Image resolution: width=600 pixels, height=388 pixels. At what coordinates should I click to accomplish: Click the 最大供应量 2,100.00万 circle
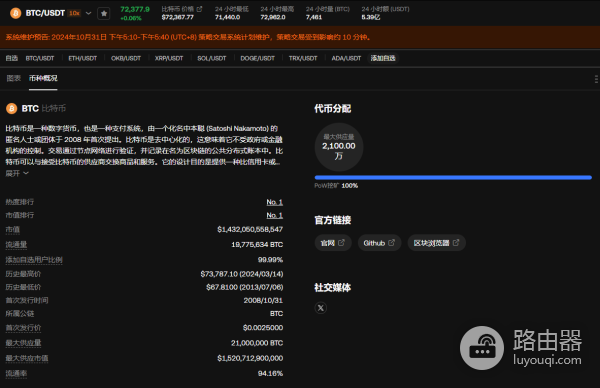pos(339,147)
